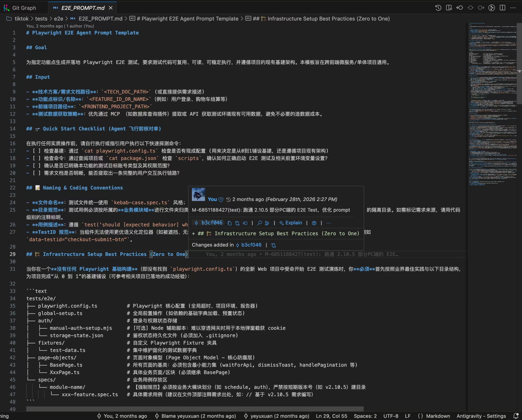This screenshot has width=522, height=420.
Task: Click the team/people icon after Explain
Action: 314,223
